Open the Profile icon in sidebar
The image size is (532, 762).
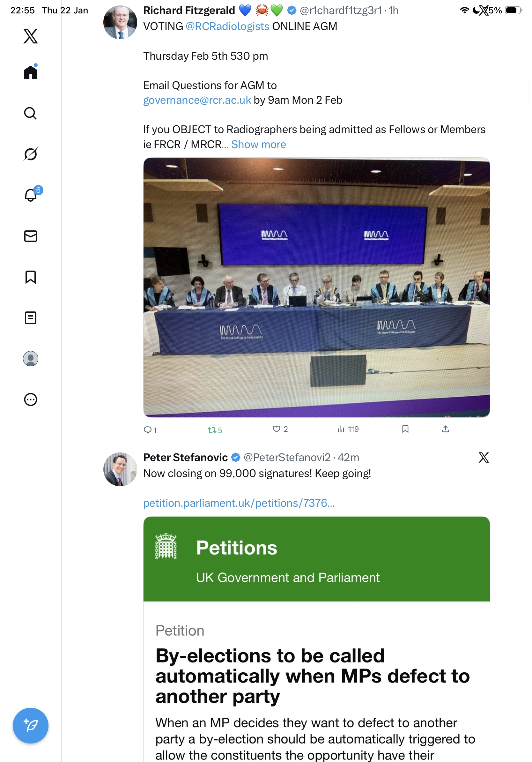[31, 359]
